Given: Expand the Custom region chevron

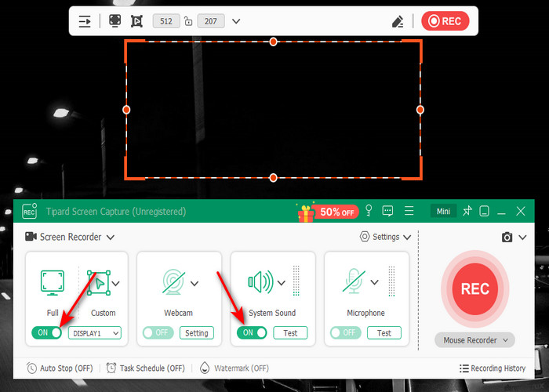Looking at the screenshot, I should point(116,283).
